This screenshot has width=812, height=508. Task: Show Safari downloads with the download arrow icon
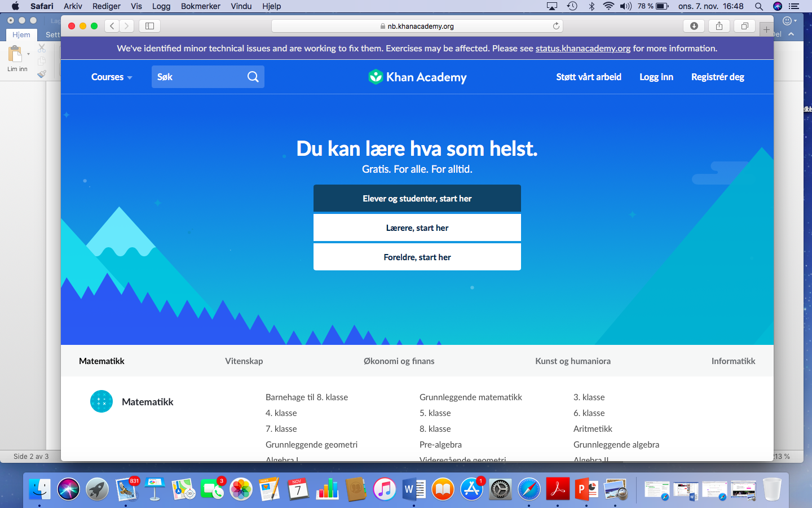[694, 26]
